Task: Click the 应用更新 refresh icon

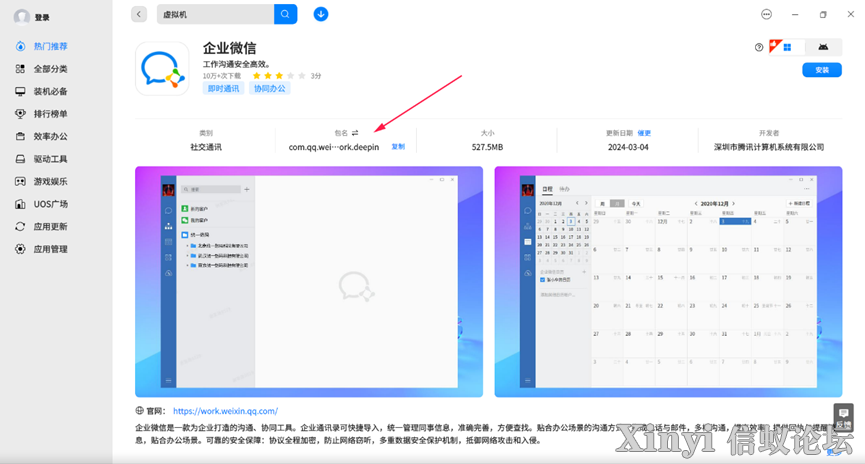Action: click(x=20, y=227)
